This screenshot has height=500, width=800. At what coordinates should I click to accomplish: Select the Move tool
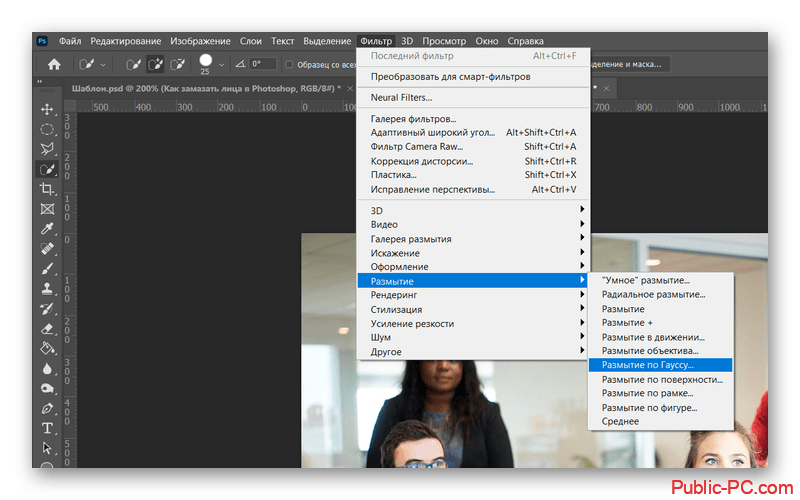pos(47,108)
